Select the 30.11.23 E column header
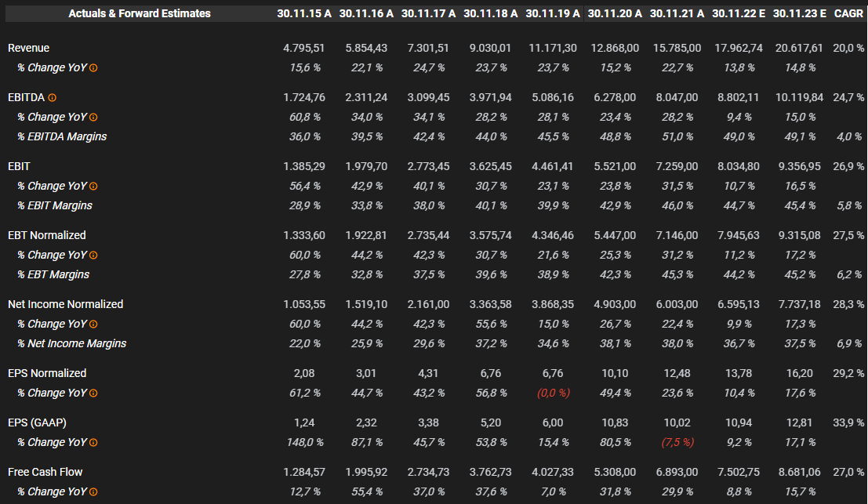 click(x=798, y=13)
